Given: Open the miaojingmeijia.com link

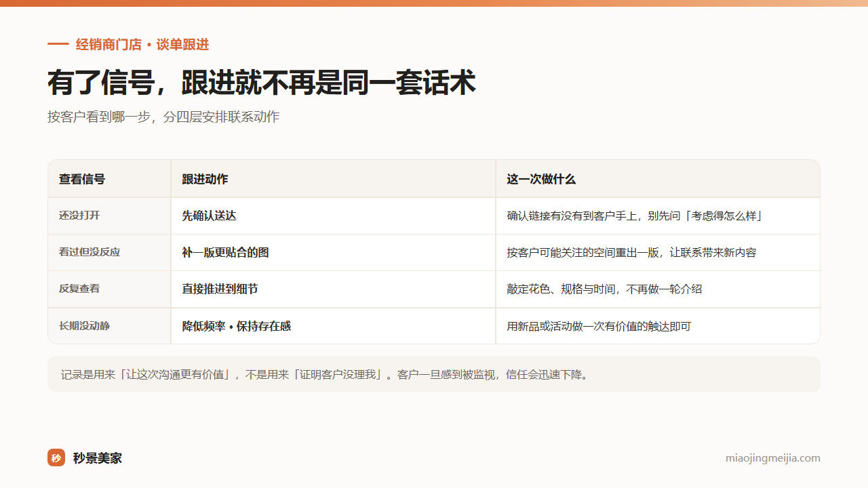Looking at the screenshot, I should coord(773,458).
